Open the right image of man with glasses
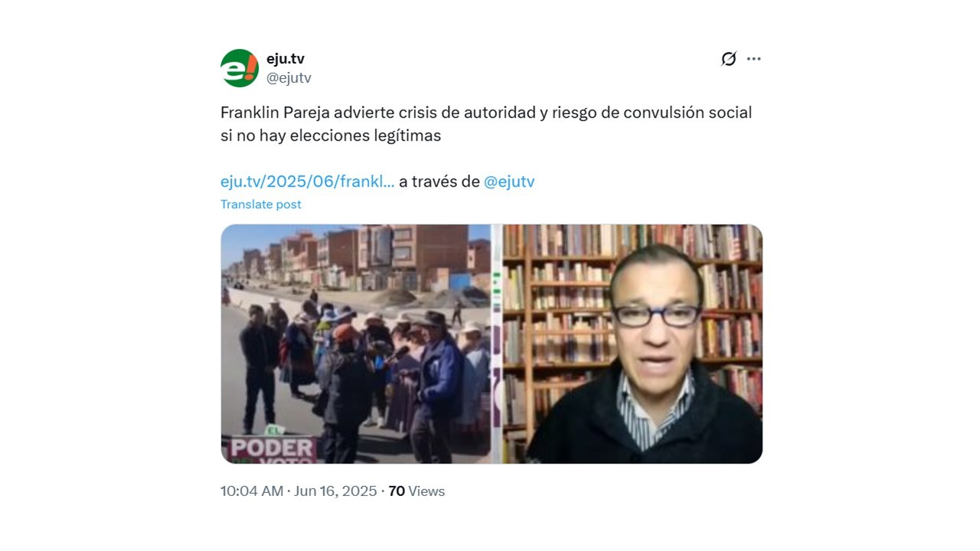Image resolution: width=980 pixels, height=551 pixels. [632, 344]
